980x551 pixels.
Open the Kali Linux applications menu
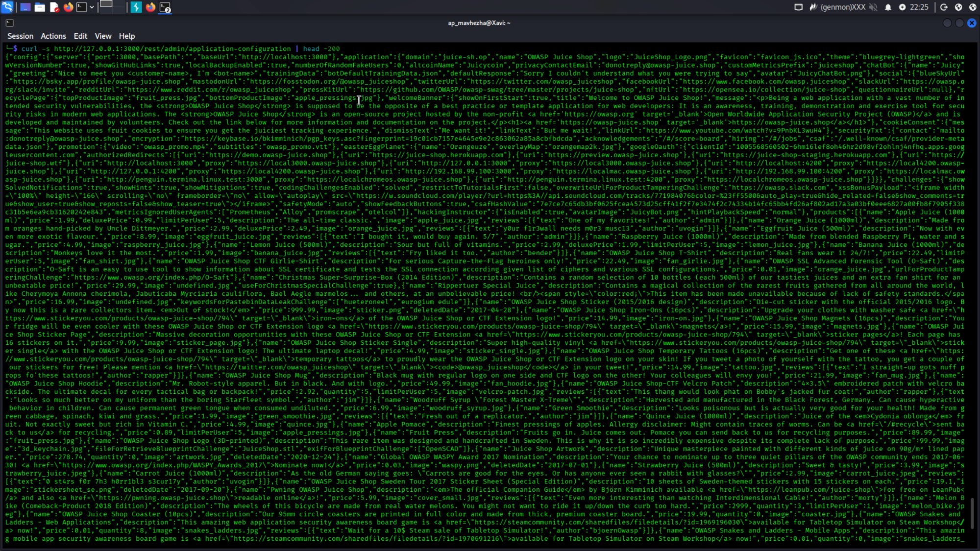[x=7, y=7]
